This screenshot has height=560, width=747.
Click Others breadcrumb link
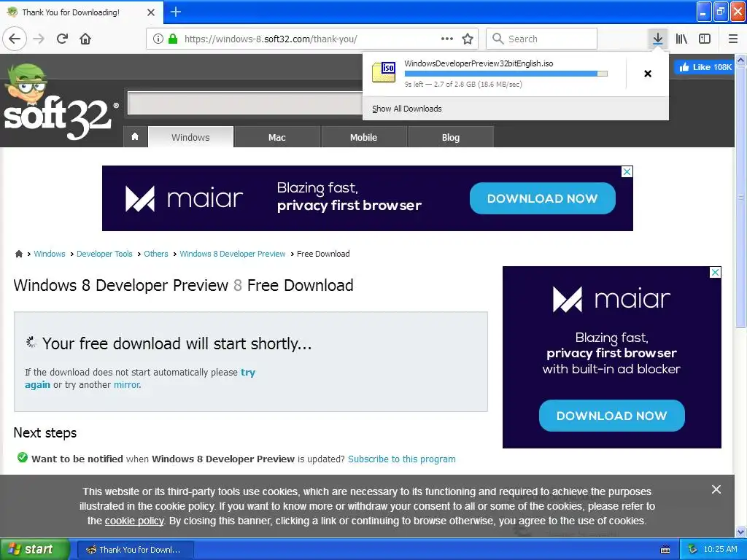[x=156, y=254]
